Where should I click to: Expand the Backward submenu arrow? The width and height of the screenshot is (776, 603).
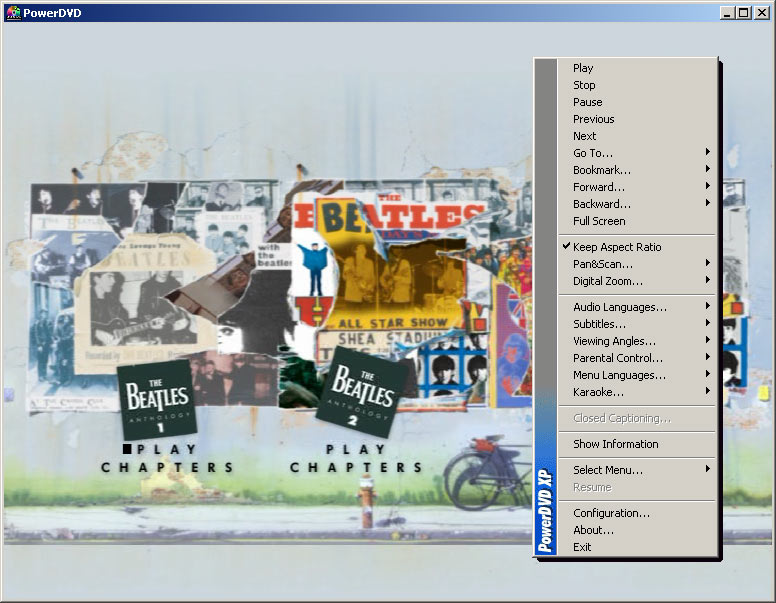[708, 203]
